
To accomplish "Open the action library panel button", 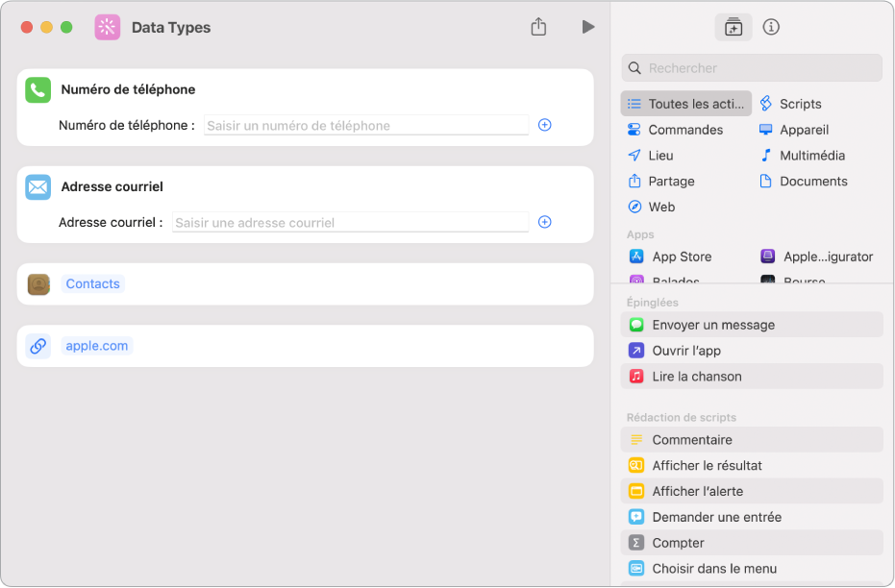I will point(733,27).
